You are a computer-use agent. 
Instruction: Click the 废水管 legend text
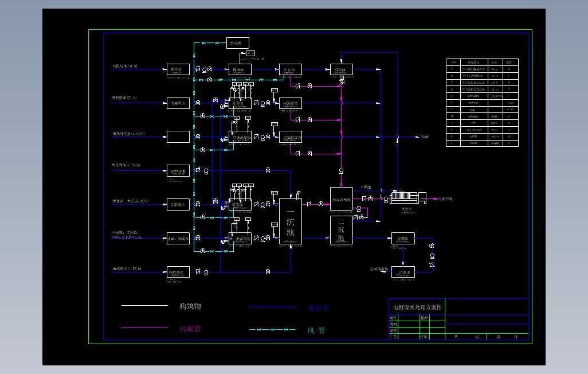[x=318, y=308]
